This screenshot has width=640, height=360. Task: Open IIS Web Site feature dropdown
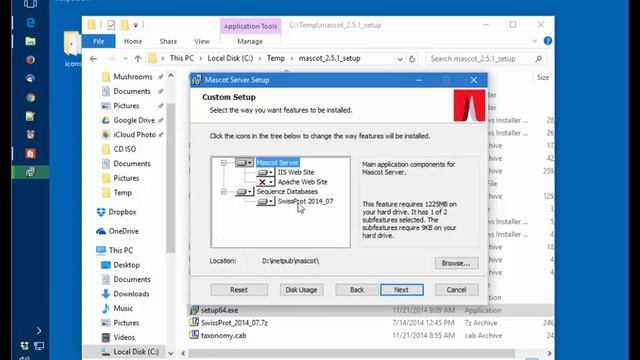(265, 172)
